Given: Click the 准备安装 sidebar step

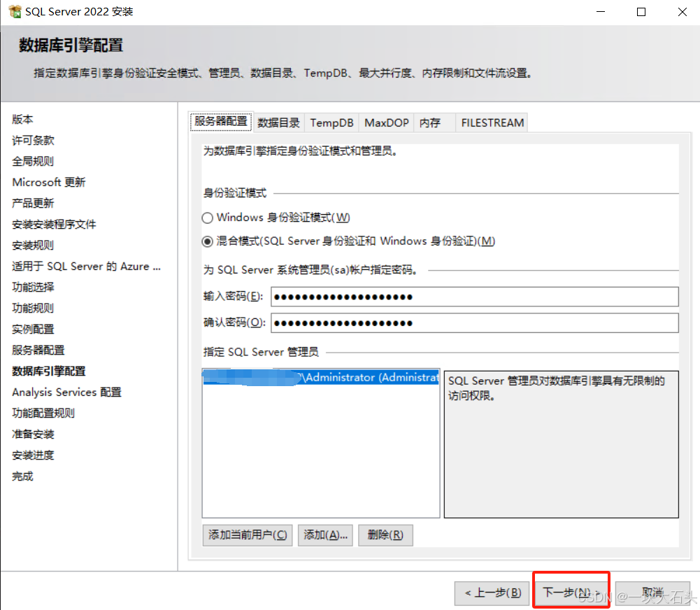Looking at the screenshot, I should (33, 434).
